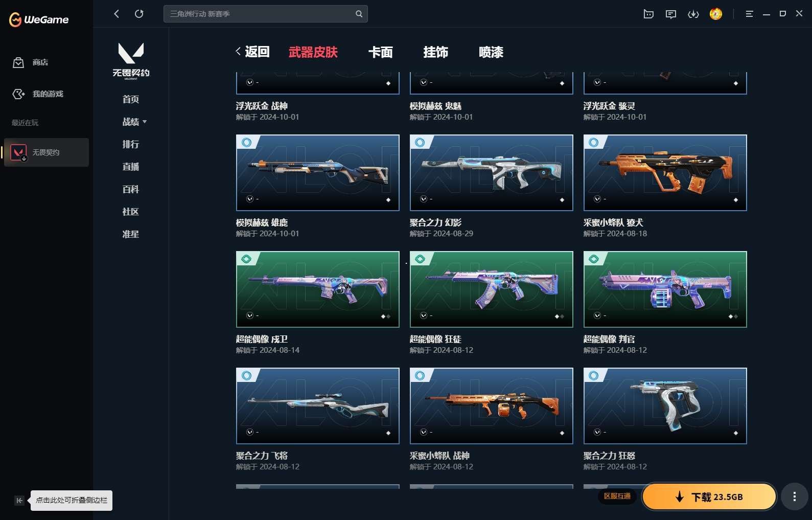812x520 pixels.
Task: Switch to the 卡面 tab
Action: (380, 52)
